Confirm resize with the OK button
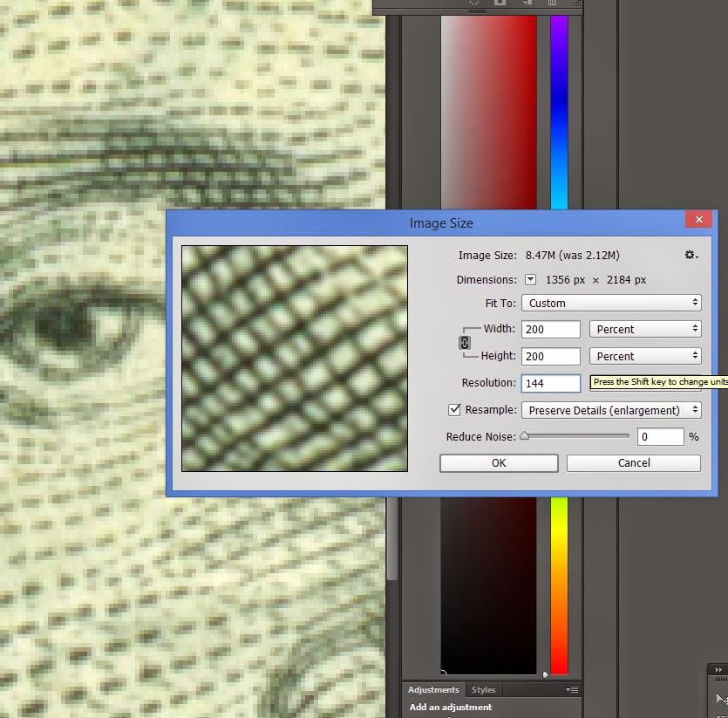728x718 pixels. (499, 463)
